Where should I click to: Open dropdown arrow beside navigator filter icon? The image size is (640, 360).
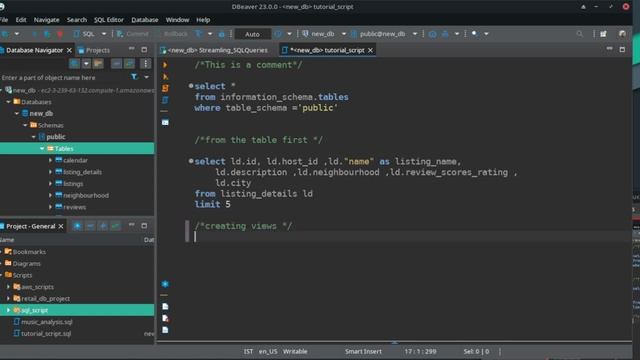(146, 77)
